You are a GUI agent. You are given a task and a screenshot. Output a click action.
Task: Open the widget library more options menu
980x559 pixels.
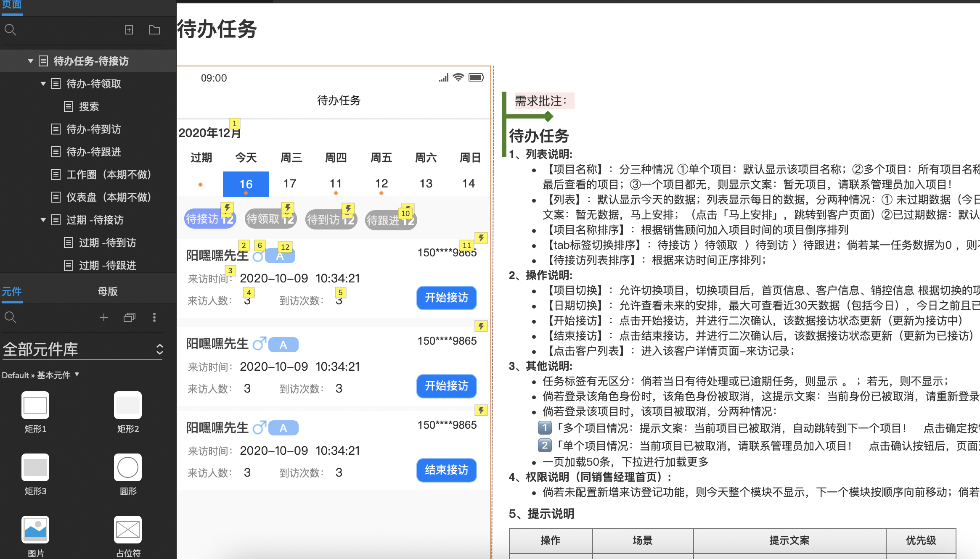click(x=154, y=317)
